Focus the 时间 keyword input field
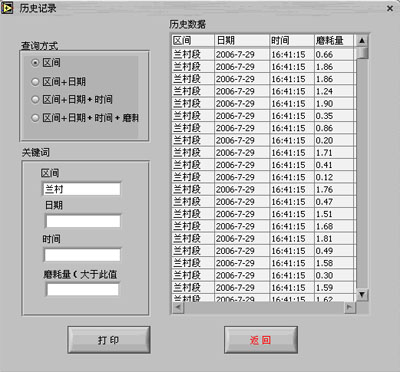 pos(82,255)
